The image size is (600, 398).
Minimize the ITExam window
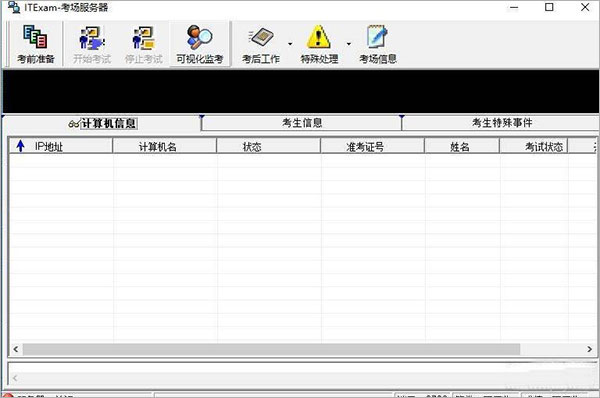click(x=514, y=7)
